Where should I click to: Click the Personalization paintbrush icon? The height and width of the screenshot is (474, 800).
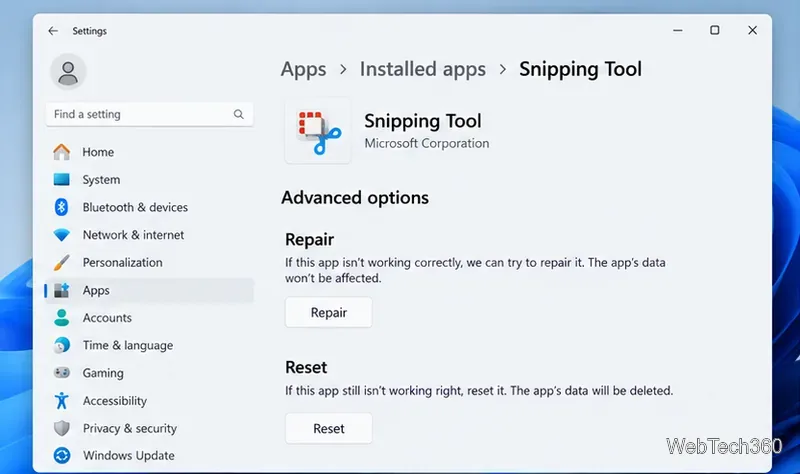click(x=62, y=263)
